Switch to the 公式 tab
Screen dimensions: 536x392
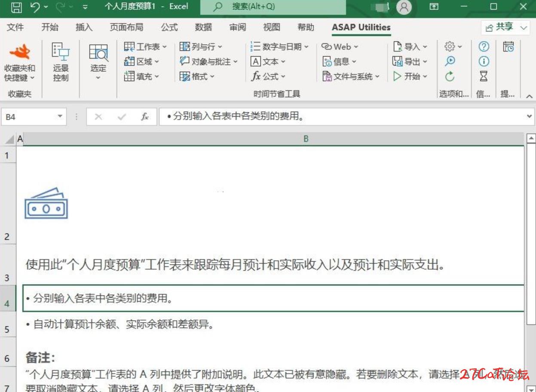(x=169, y=28)
